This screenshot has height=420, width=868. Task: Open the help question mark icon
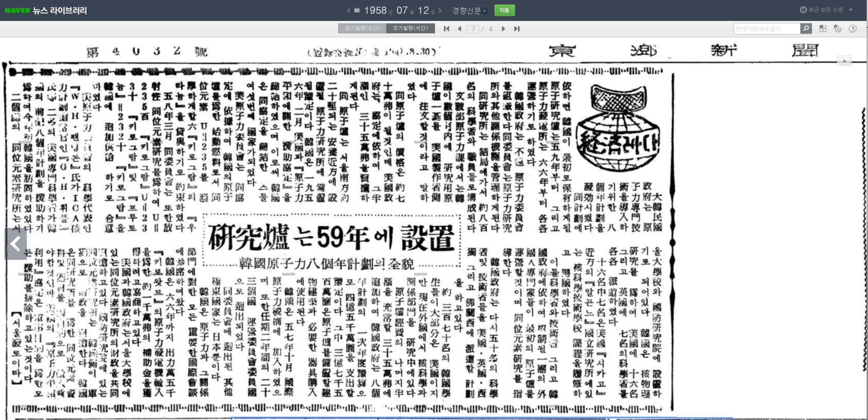[853, 29]
